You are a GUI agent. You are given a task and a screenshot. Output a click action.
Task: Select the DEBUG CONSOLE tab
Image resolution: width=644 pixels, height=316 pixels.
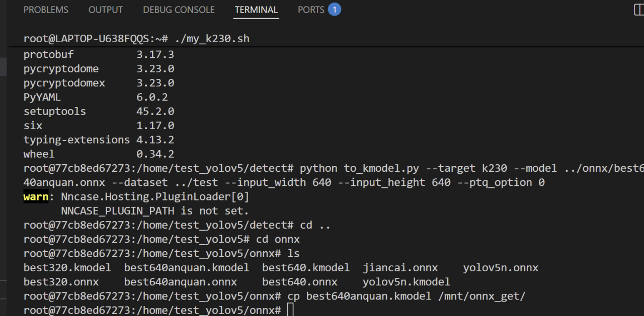[179, 10]
